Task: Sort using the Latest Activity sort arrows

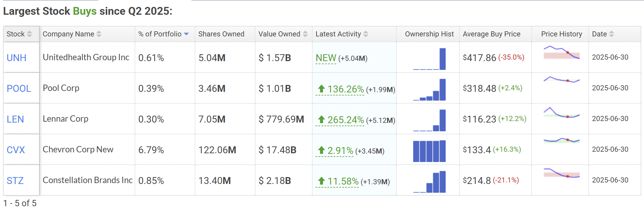Action: (366, 34)
